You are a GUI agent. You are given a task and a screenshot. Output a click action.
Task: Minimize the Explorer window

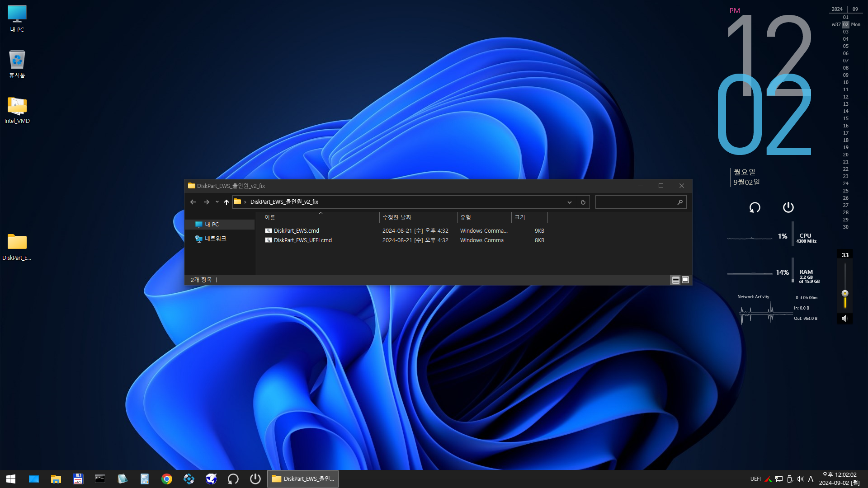point(641,186)
